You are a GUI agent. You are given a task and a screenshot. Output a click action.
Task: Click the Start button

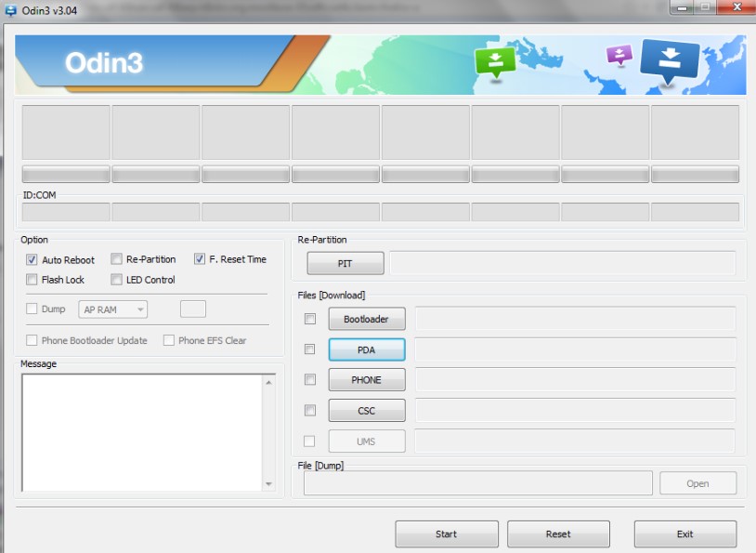447,533
